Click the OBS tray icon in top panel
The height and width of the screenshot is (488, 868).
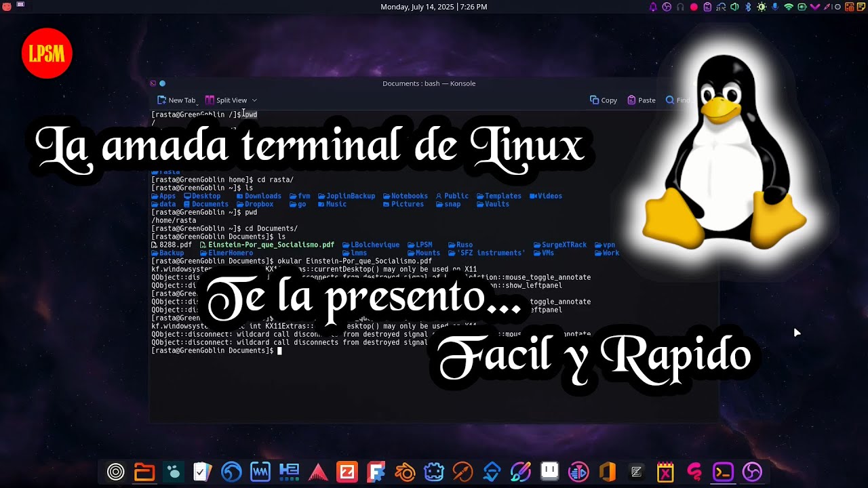tap(667, 7)
